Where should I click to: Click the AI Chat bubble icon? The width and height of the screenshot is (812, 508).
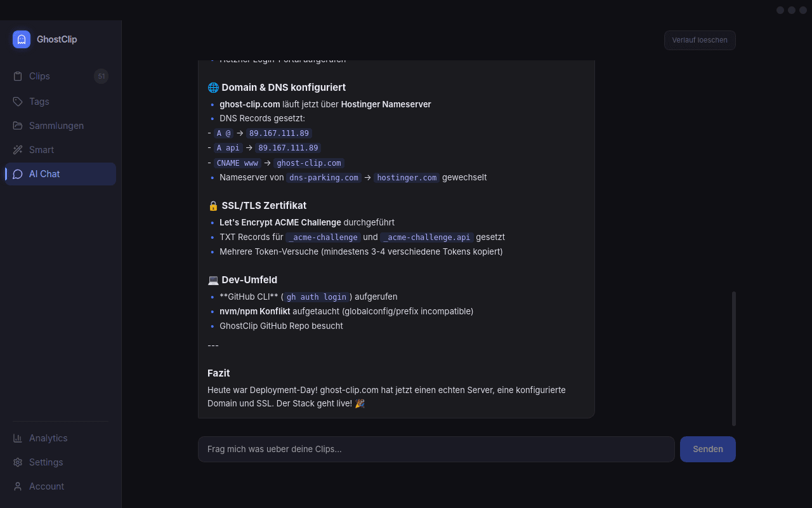click(x=18, y=174)
